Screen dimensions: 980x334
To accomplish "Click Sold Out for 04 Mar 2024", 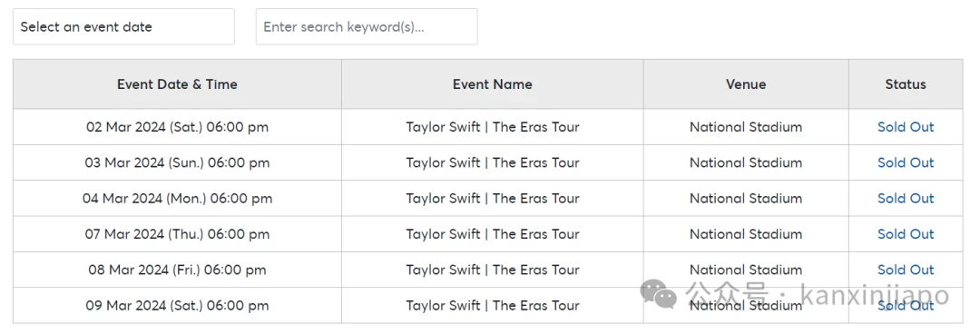I will [x=905, y=198].
